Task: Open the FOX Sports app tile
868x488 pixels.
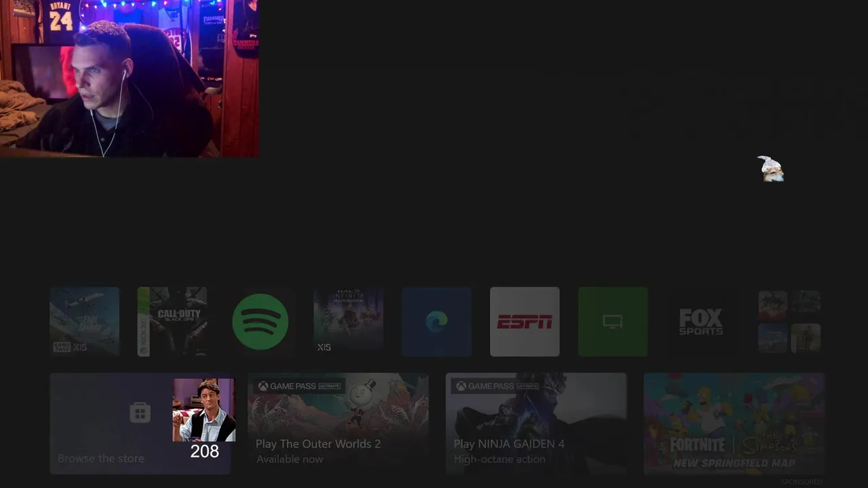Action: click(701, 321)
